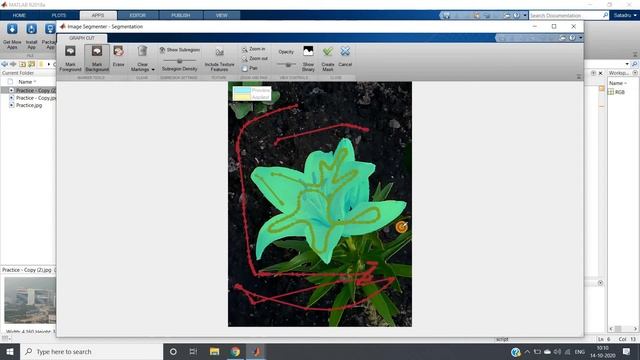640x360 pixels.
Task: Click Get More Apps in MATLAB
Action: [x=12, y=37]
